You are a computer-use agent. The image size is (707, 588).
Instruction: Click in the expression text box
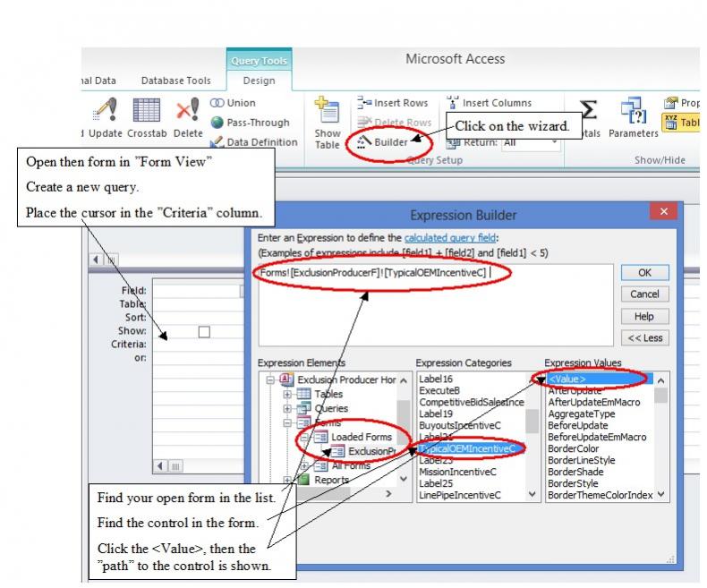[436, 305]
